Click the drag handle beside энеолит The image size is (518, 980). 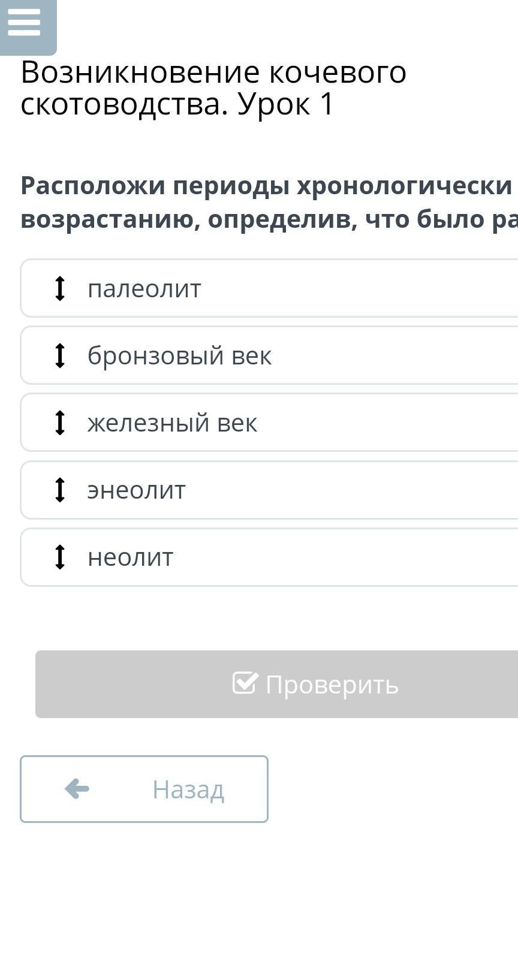coord(59,490)
